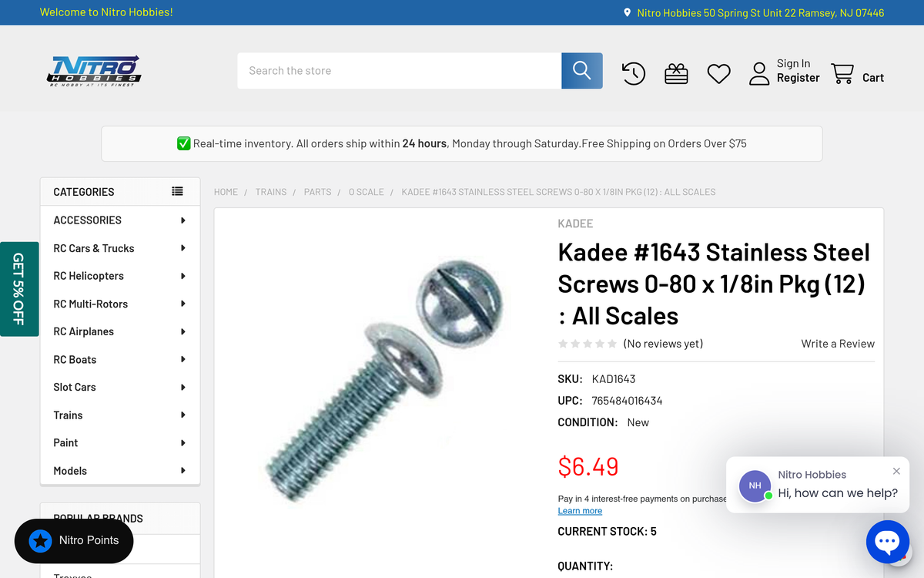Click the Nitro Points star button
This screenshot has width=924, height=578.
pos(74,540)
